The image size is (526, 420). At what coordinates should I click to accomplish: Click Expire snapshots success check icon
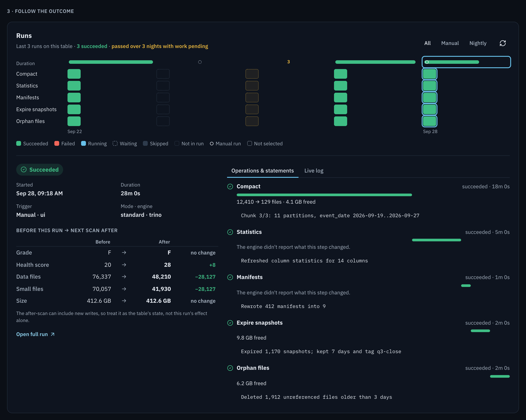pos(230,323)
